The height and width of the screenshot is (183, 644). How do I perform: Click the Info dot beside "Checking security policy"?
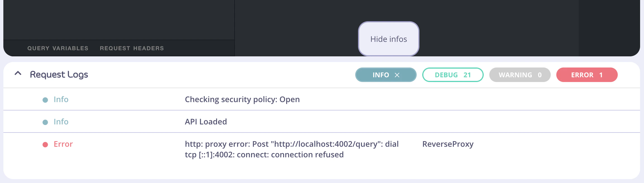(45, 99)
